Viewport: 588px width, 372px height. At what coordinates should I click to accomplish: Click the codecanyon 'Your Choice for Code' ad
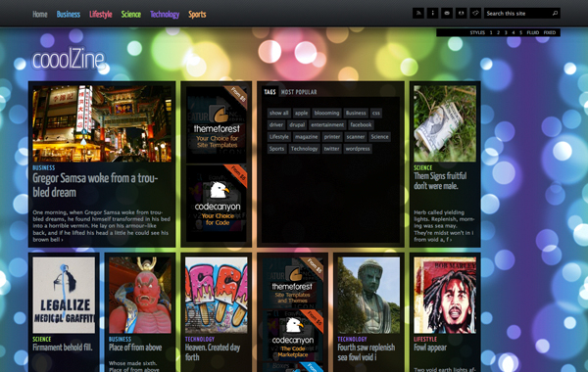click(217, 203)
